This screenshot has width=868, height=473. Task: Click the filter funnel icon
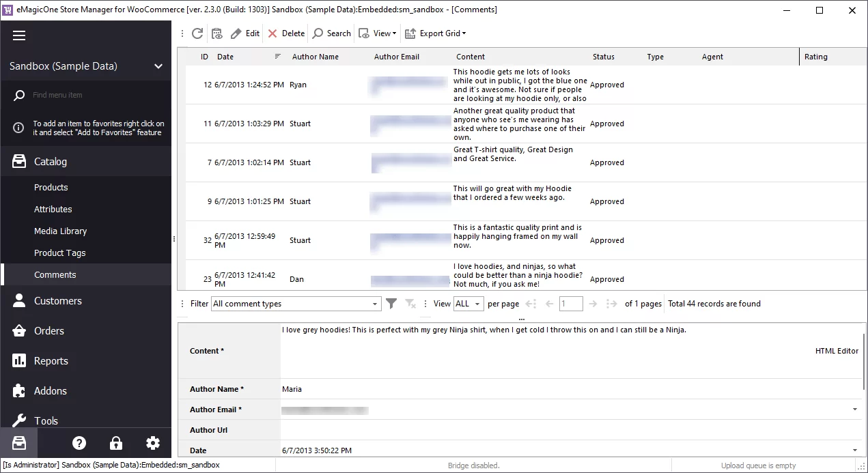coord(391,303)
